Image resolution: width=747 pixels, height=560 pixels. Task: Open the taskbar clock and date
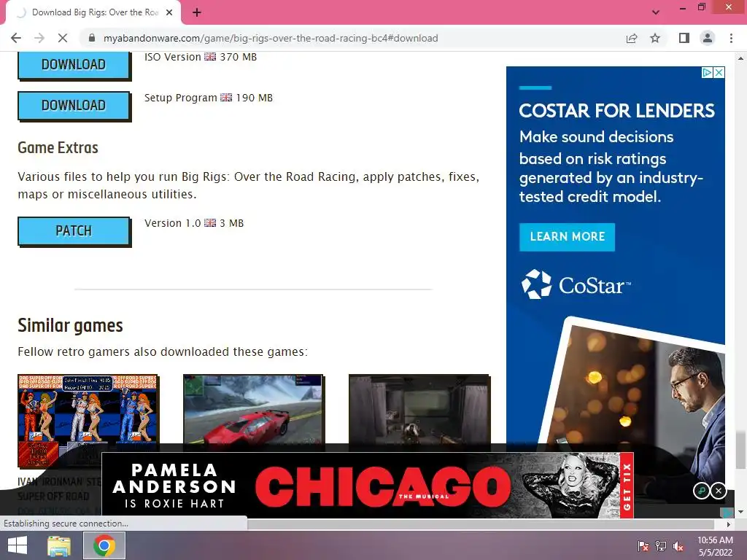[x=715, y=545]
